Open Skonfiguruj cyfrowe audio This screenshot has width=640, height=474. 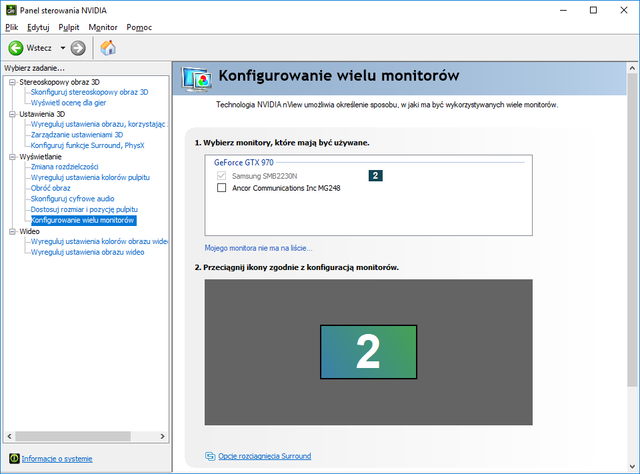pyautogui.click(x=72, y=199)
